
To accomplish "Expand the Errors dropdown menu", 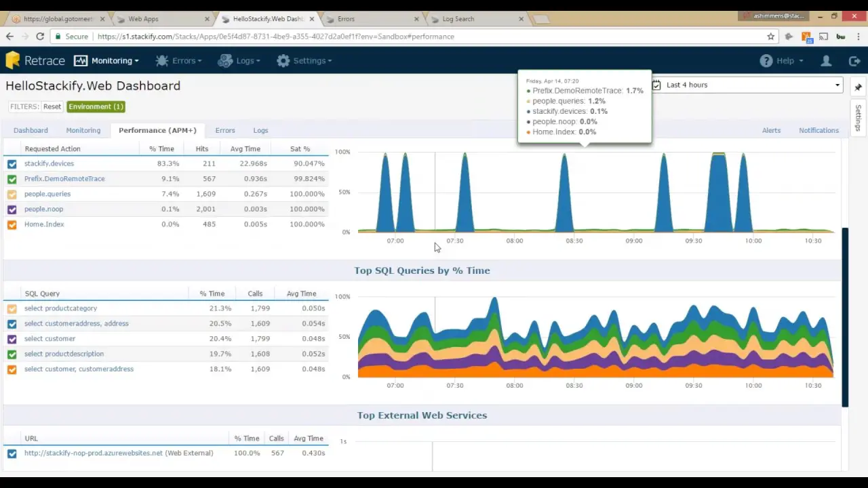I will 178,60.
